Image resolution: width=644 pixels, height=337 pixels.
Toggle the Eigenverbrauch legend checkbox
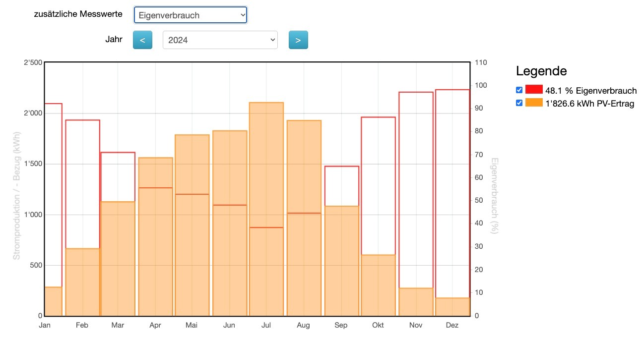519,90
